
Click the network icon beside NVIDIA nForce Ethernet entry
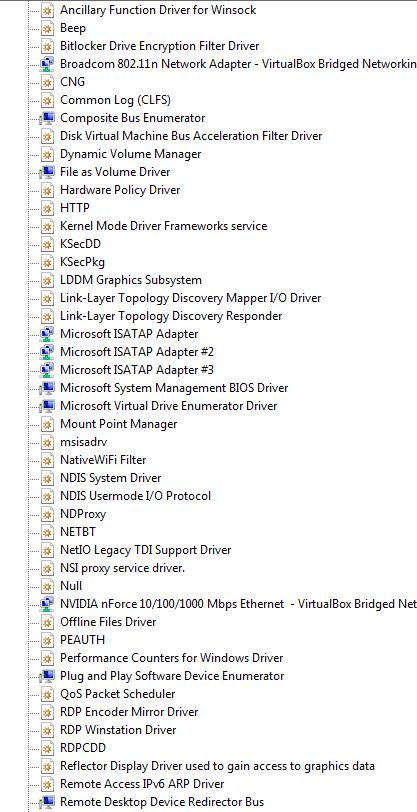[x=47, y=604]
